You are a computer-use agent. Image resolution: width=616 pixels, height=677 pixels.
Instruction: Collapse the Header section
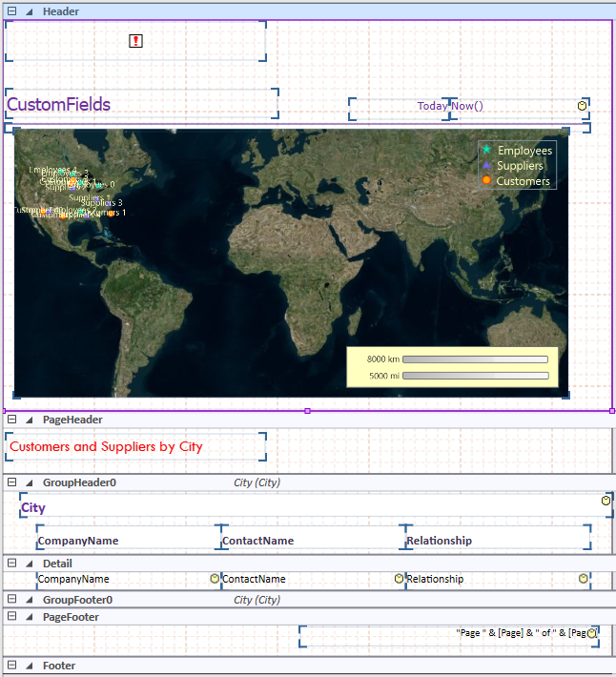[x=12, y=11]
